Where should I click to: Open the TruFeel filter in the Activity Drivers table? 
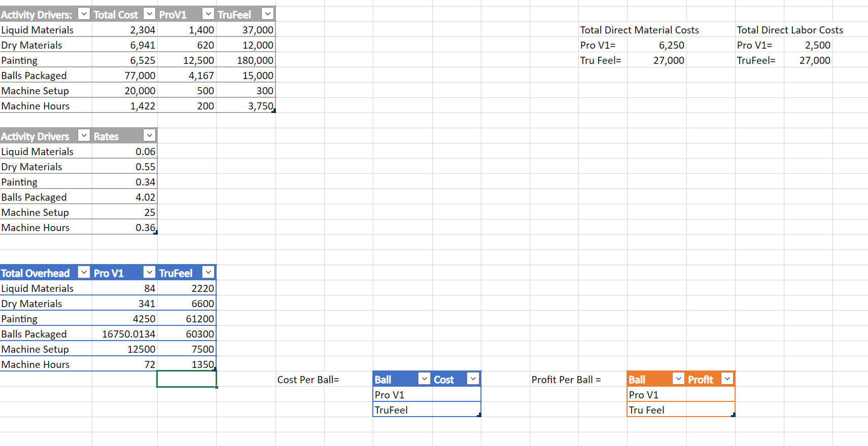267,14
